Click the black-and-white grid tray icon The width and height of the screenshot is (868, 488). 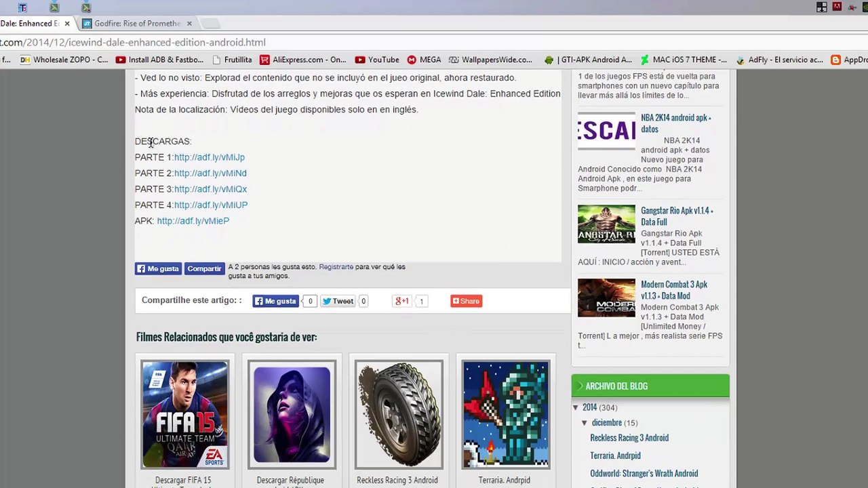coord(822,7)
